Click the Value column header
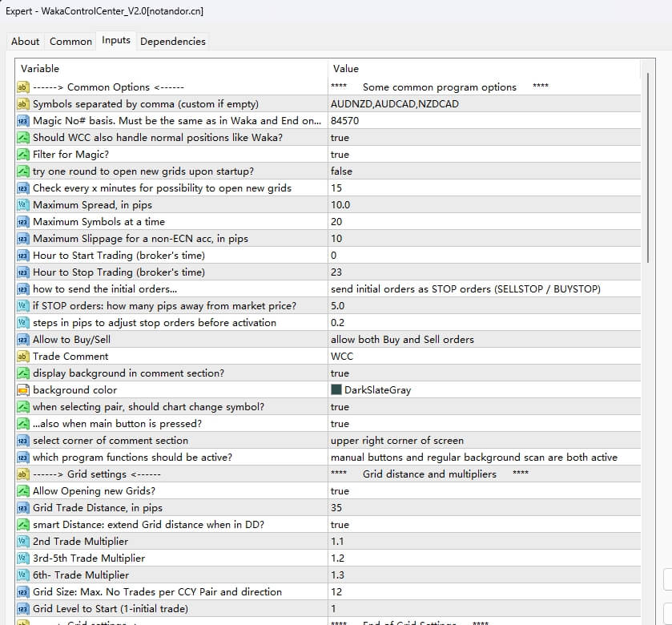672x625 pixels. 346,69
